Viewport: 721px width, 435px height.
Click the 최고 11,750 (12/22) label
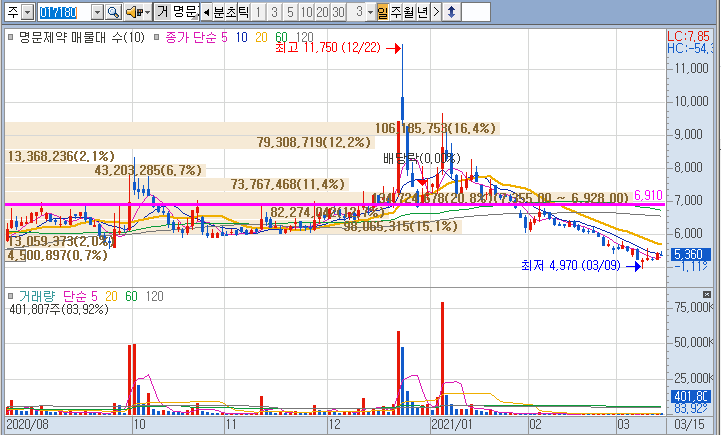(328, 47)
